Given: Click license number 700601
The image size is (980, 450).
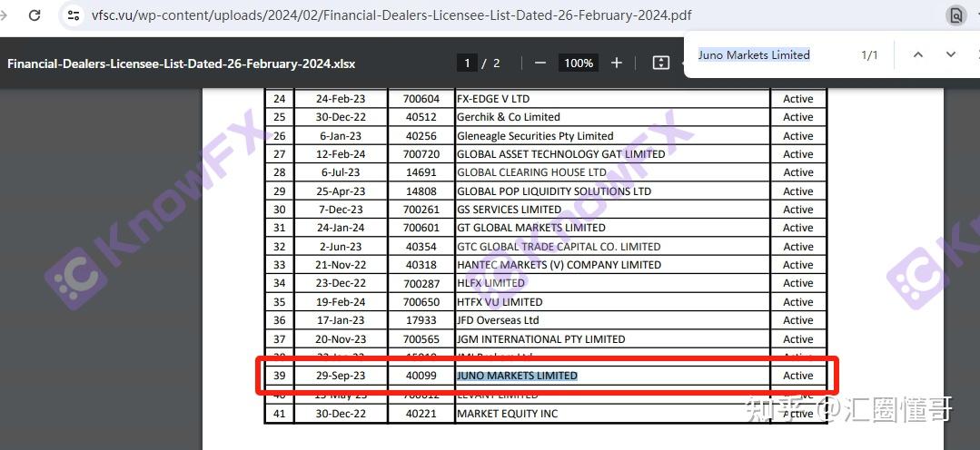Looking at the screenshot, I should tap(421, 228).
